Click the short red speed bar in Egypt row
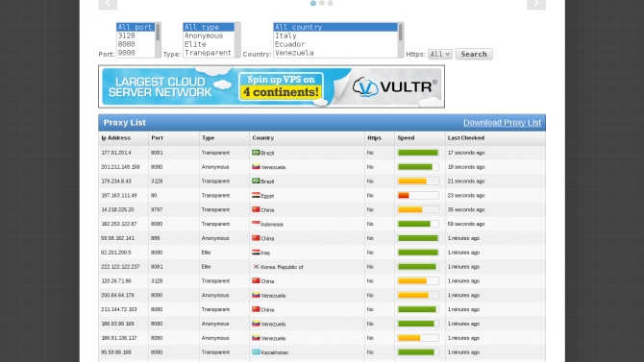Viewport: 644px width, 362px height. point(404,195)
